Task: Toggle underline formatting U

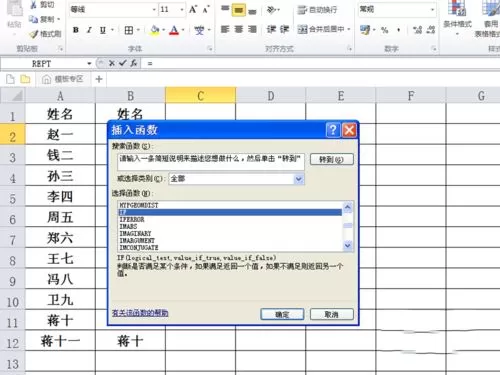Action: 103,30
